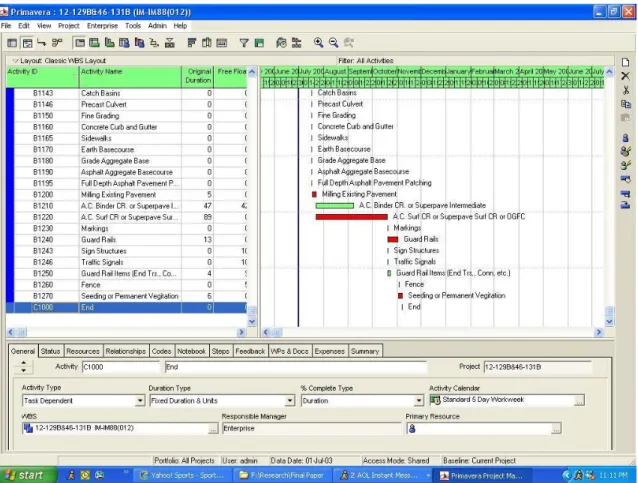Click the Activity Name column header

[x=130, y=76]
